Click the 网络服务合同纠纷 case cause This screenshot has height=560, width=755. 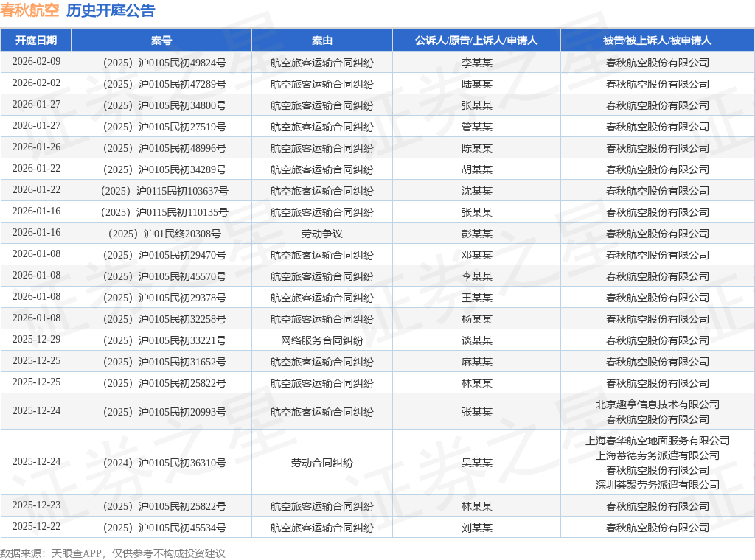321,340
